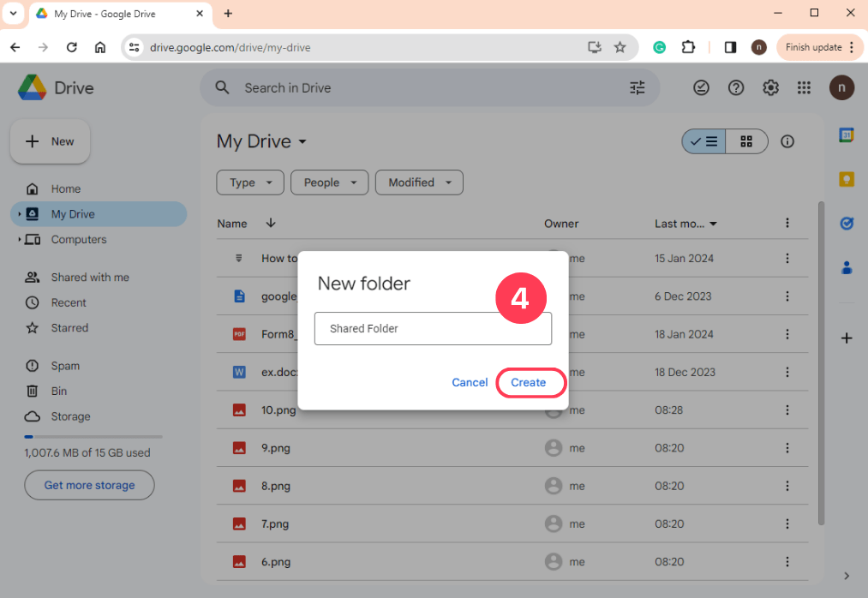Viewport: 868px width, 598px height.
Task: Switch files to grid view layout
Action: (x=745, y=141)
